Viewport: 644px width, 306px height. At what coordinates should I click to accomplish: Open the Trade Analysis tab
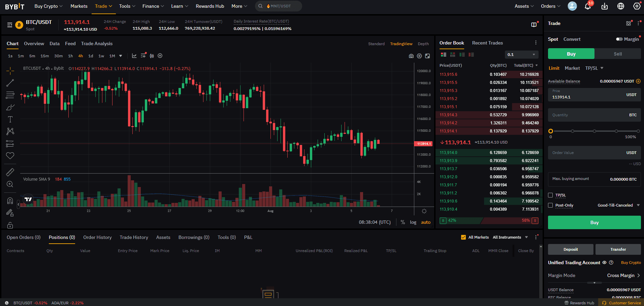point(97,43)
